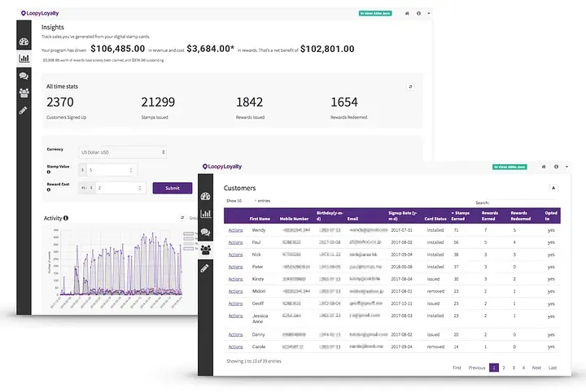Collapse the Customers panel with arrow button

coord(553,188)
